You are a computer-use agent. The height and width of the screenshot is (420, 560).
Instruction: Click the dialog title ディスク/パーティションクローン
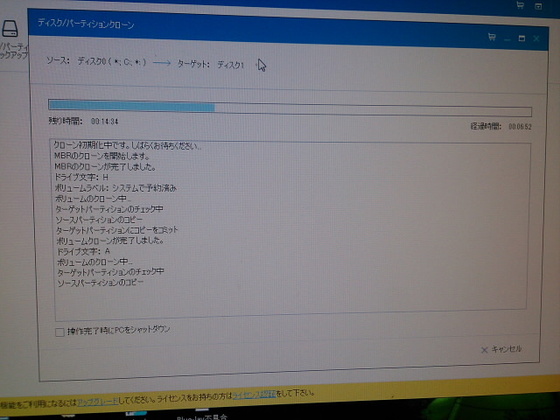(86, 24)
